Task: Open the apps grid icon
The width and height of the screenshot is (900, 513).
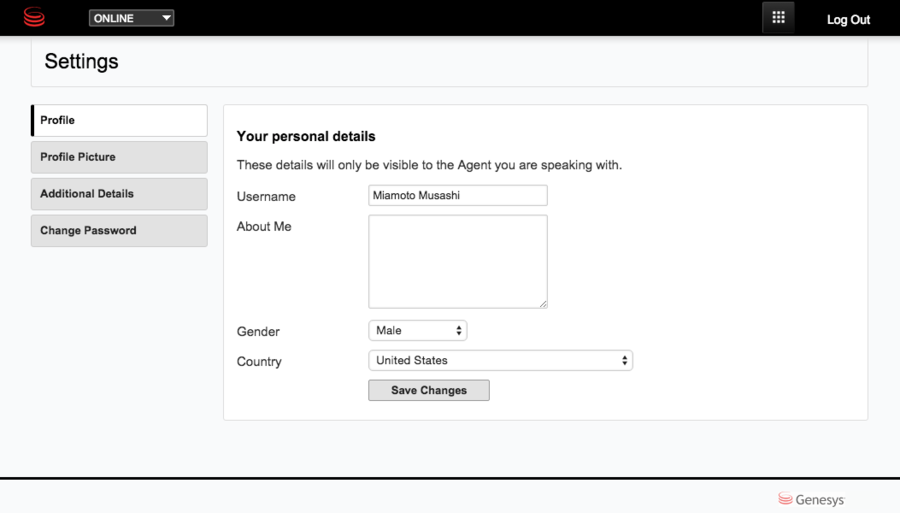Action: (x=778, y=18)
